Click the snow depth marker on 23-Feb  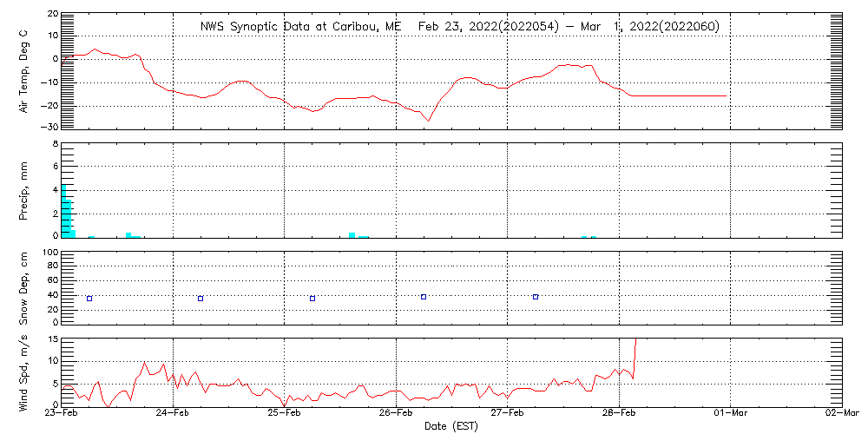(x=89, y=299)
